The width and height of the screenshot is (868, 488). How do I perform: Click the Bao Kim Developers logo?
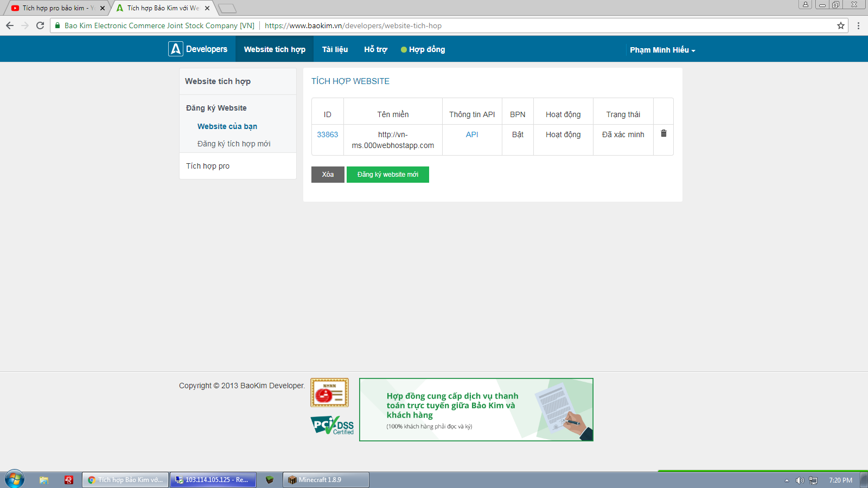pyautogui.click(x=198, y=49)
